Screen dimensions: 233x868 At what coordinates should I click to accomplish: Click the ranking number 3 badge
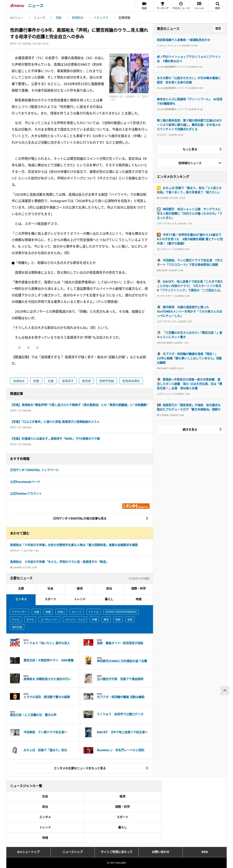(x=159, y=235)
